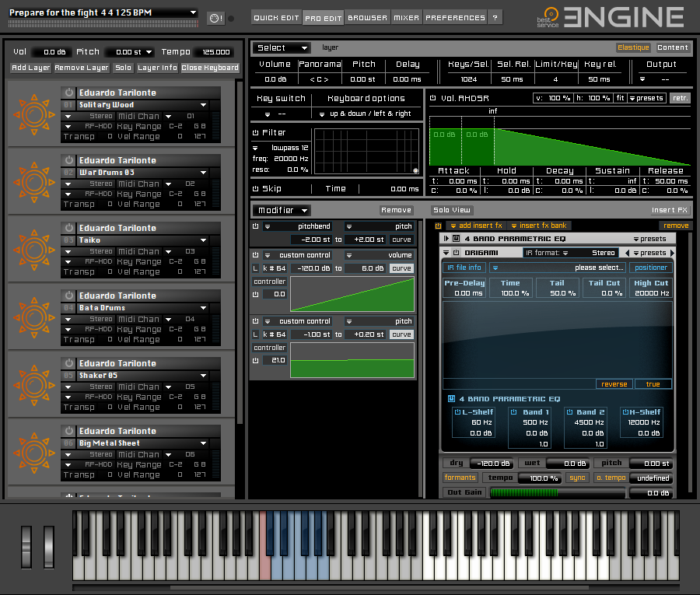Toggle the lower 4 Band Parametric EQ power
The height and width of the screenshot is (595, 700).
coord(451,398)
